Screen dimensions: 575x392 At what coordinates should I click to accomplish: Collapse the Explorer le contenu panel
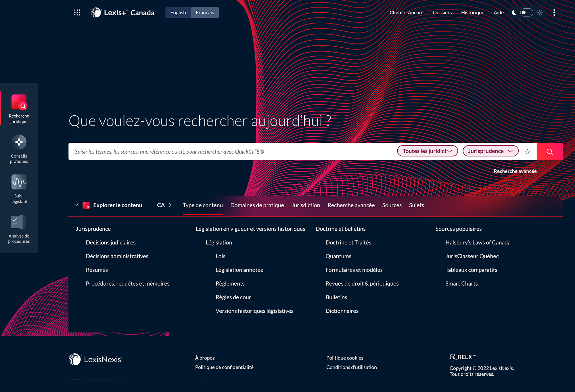76,205
